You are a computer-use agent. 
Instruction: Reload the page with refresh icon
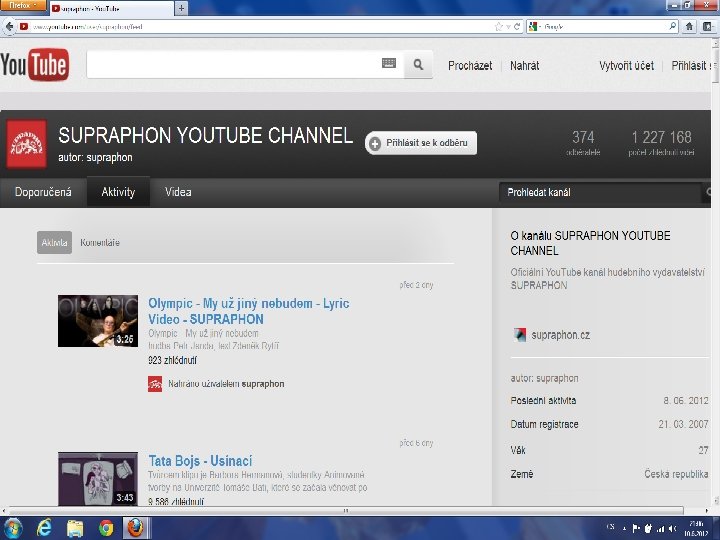tap(517, 27)
